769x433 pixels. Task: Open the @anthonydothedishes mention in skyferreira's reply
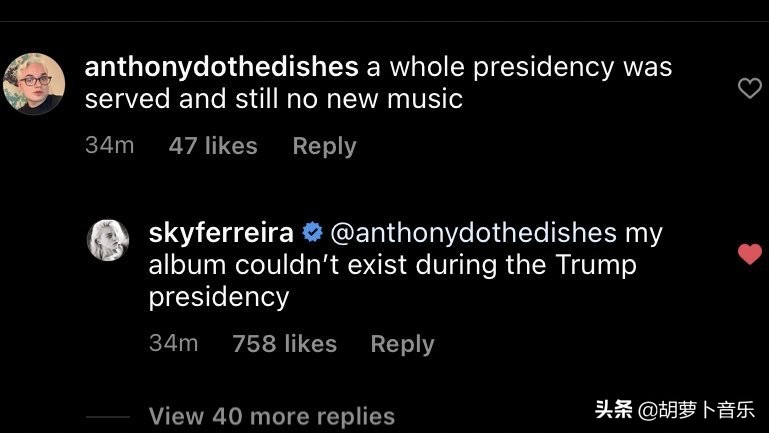click(x=472, y=233)
